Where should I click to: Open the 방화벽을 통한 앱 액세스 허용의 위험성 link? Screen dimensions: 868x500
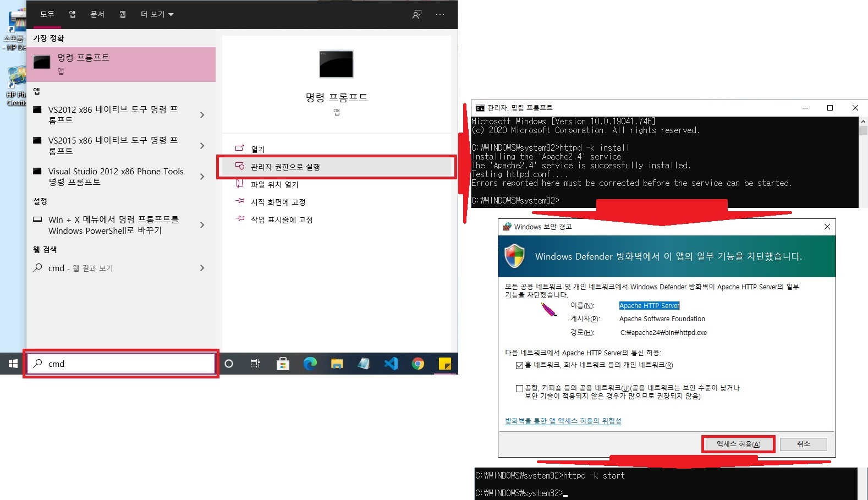[563, 421]
